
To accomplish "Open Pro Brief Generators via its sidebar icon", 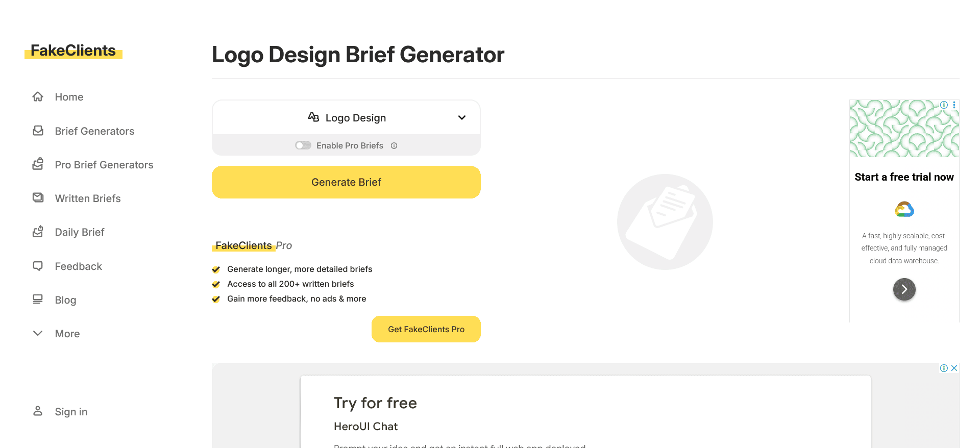I will [38, 164].
